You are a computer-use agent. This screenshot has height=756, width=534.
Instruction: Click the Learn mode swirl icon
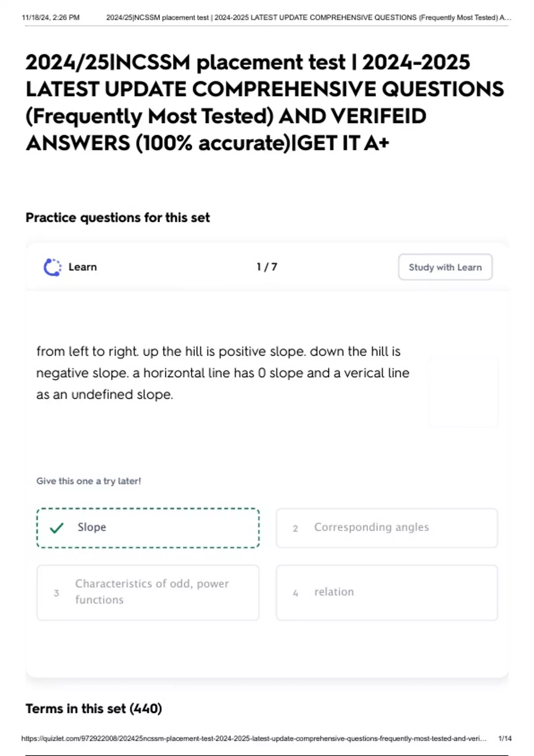pos(53,267)
